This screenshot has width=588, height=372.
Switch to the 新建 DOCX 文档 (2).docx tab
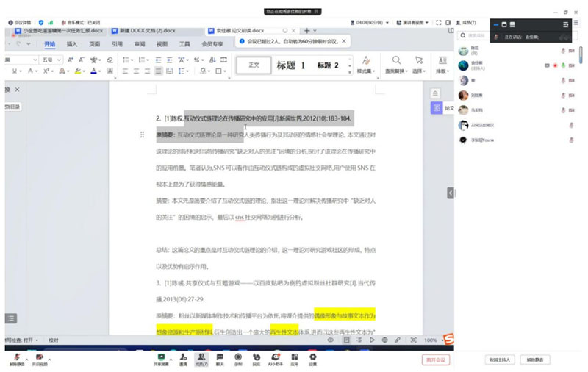pos(143,31)
